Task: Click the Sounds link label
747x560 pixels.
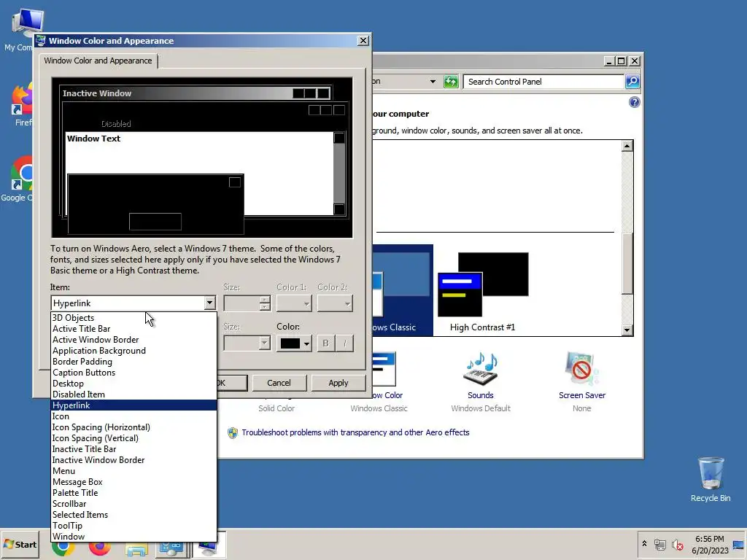Action: click(481, 395)
